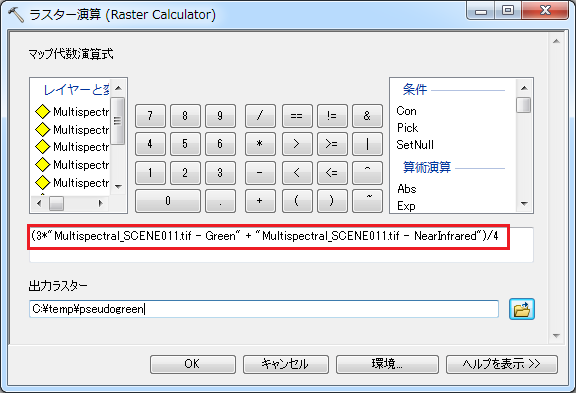Click calculator key 4
The height and width of the screenshot is (393, 576).
(150, 144)
